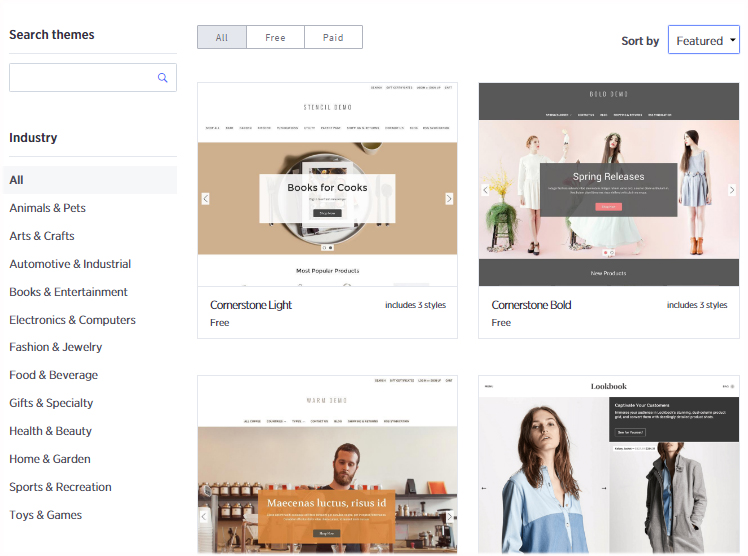Show next slide on Cornerstone Bold preview
Viewport: 748px width, 556px height.
point(732,190)
